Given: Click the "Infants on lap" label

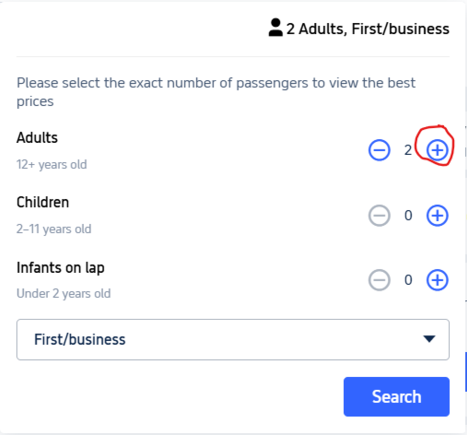Looking at the screenshot, I should (60, 268).
